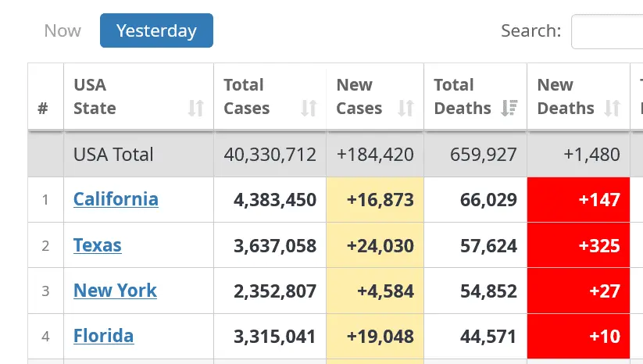This screenshot has height=364, width=643.
Task: Select Texas total cases 3,637,058
Action: coord(275,246)
